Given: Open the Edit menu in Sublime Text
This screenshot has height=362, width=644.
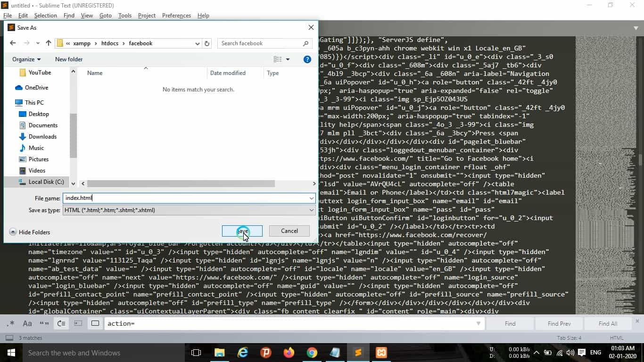Looking at the screenshot, I should point(23,16).
